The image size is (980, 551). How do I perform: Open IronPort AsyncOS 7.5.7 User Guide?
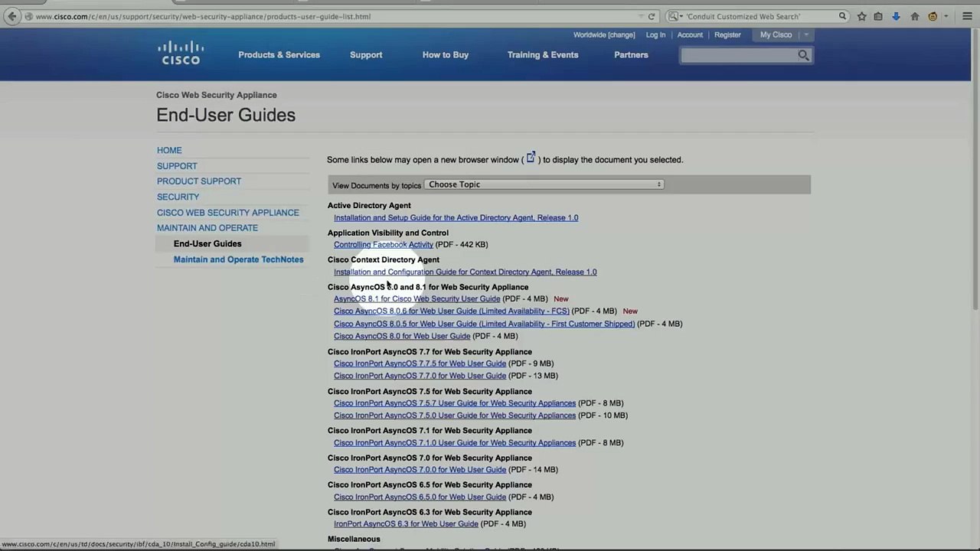[x=455, y=403]
